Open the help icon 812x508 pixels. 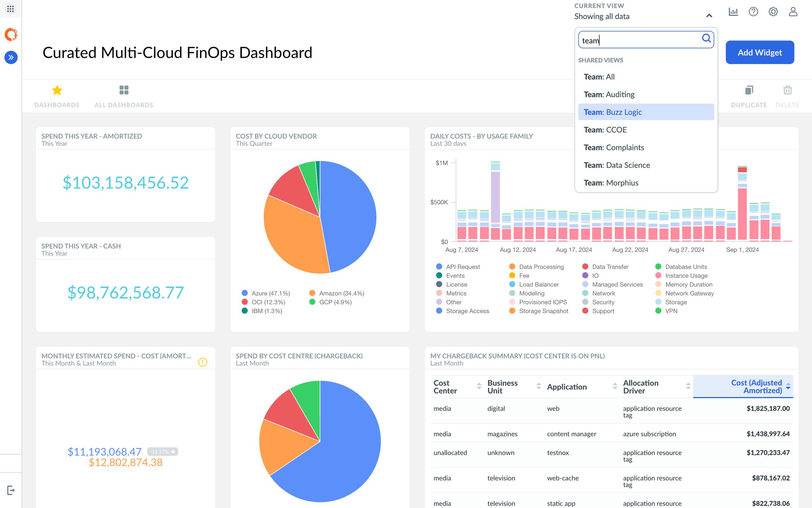[753, 12]
